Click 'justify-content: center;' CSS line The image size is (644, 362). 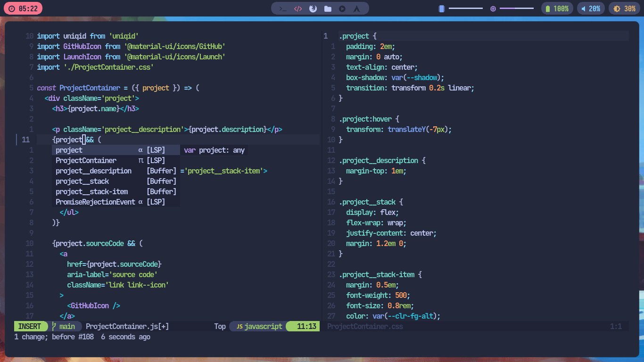[391, 233]
